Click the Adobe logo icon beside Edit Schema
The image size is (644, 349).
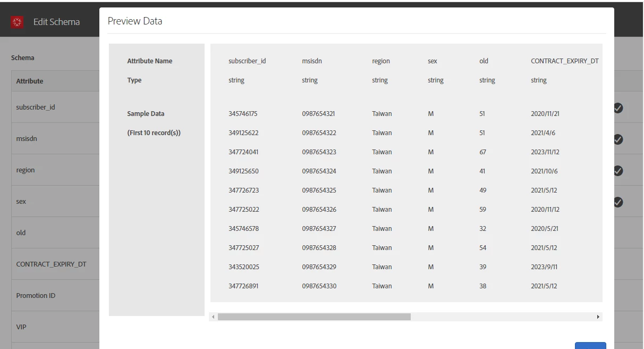click(x=18, y=22)
